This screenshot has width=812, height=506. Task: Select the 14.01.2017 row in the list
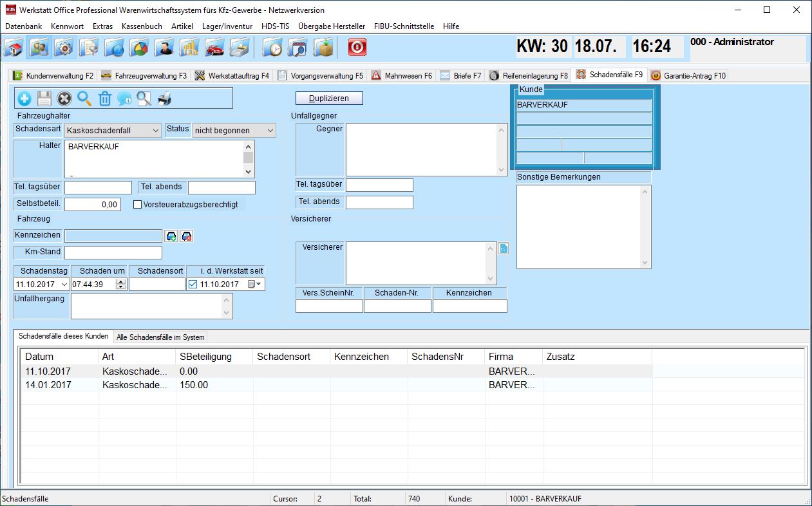click(193, 385)
